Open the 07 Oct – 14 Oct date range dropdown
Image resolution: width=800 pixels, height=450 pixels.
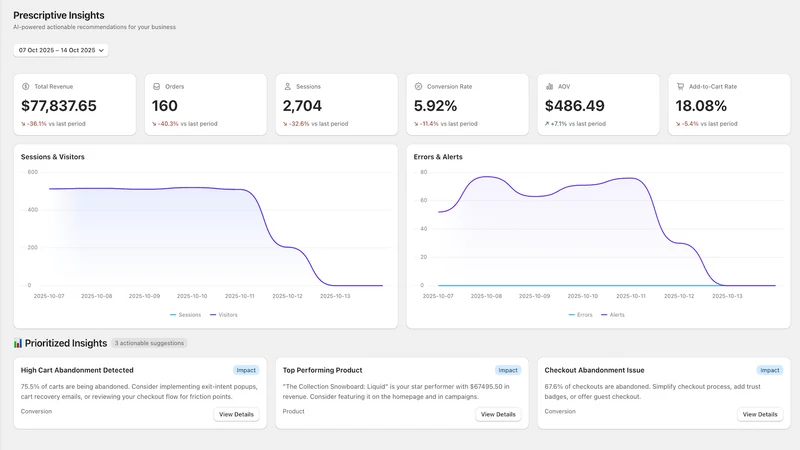(x=61, y=50)
